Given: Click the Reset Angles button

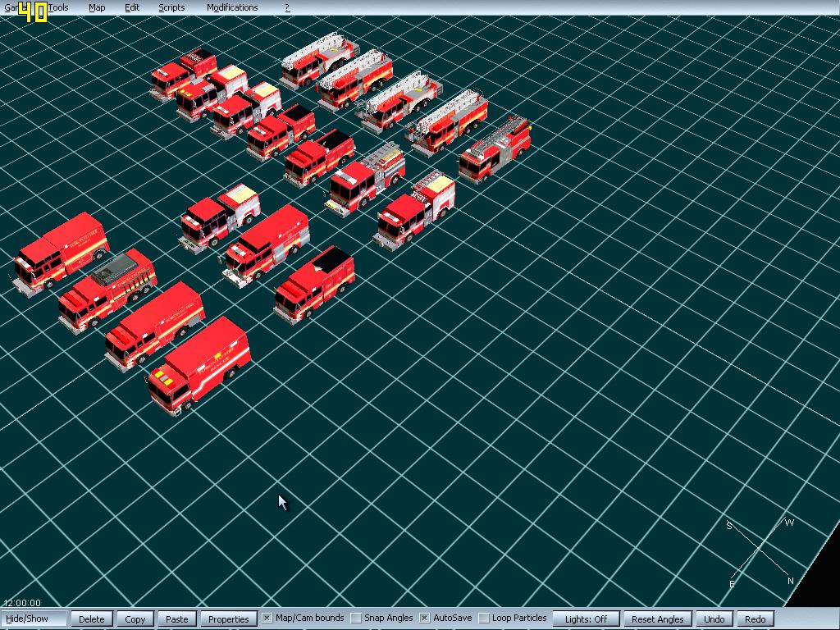Looking at the screenshot, I should [x=658, y=619].
